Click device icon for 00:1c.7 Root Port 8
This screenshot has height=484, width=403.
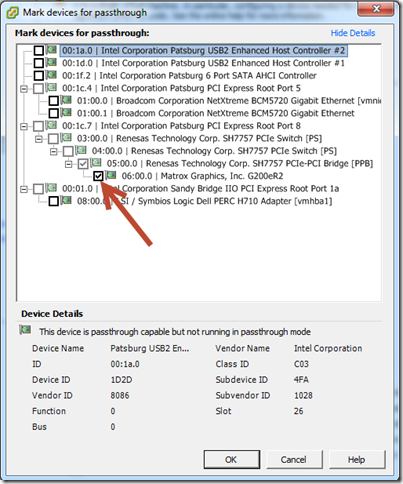[x=51, y=125]
